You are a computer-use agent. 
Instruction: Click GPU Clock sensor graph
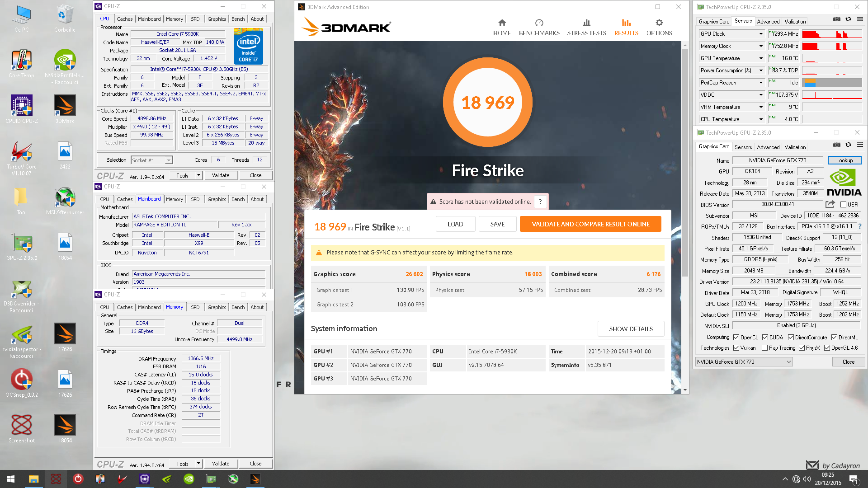pyautogui.click(x=832, y=34)
